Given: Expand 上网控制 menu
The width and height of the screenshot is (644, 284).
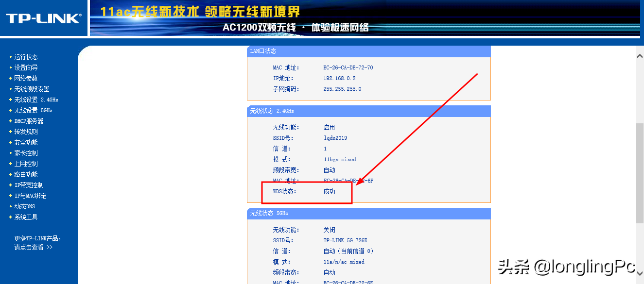Looking at the screenshot, I should click(x=26, y=164).
